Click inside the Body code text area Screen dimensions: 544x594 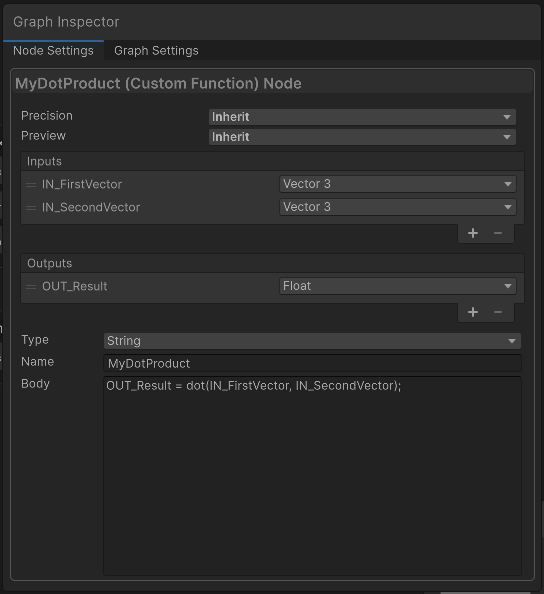pyautogui.click(x=312, y=476)
